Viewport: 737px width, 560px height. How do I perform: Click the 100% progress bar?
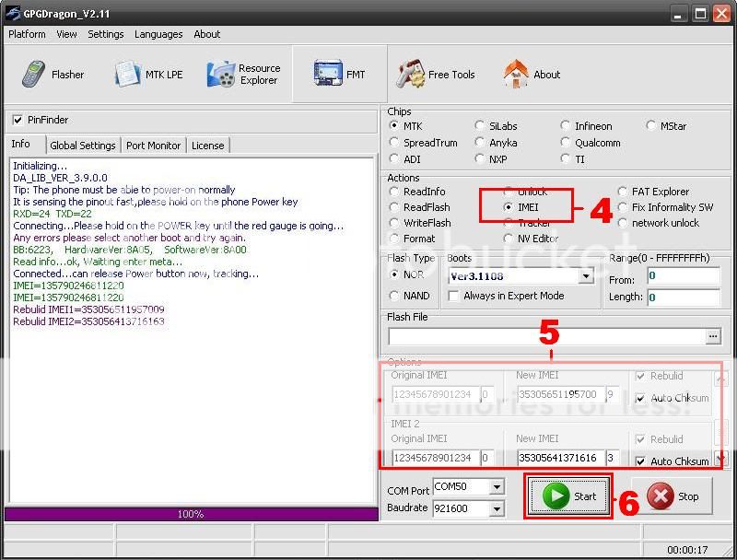coord(191,514)
